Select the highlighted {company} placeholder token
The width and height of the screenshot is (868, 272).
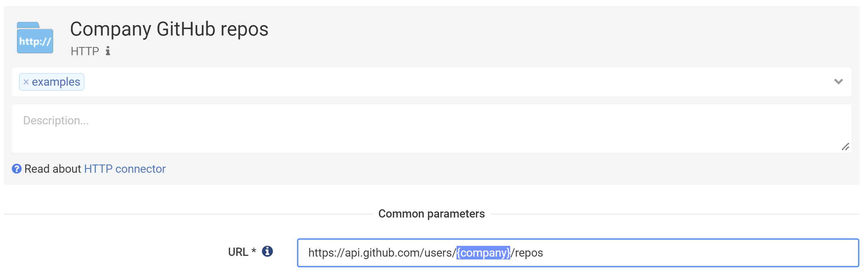click(482, 253)
